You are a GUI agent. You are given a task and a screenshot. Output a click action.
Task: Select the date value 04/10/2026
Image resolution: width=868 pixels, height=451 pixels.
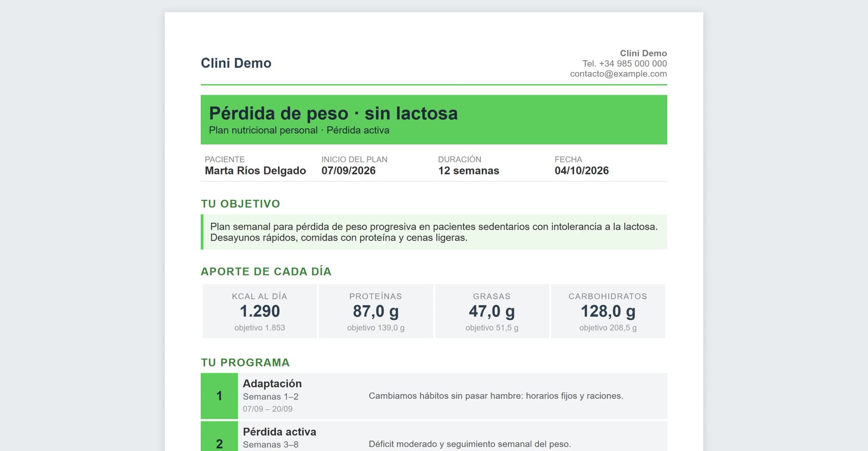coord(582,171)
